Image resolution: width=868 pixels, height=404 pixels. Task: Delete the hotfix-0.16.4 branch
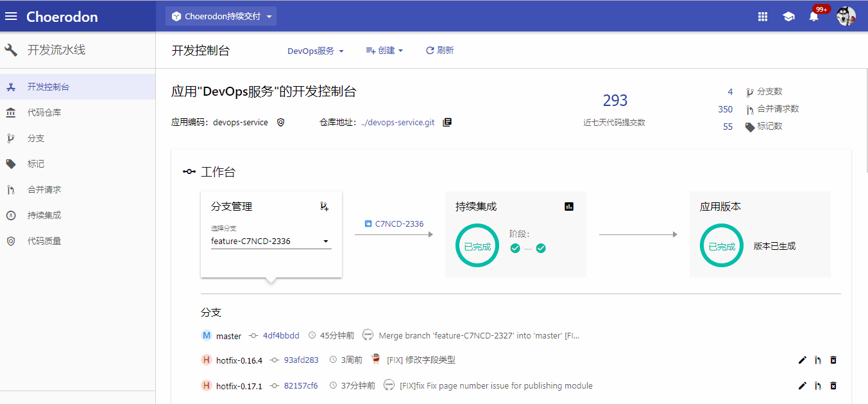(833, 360)
